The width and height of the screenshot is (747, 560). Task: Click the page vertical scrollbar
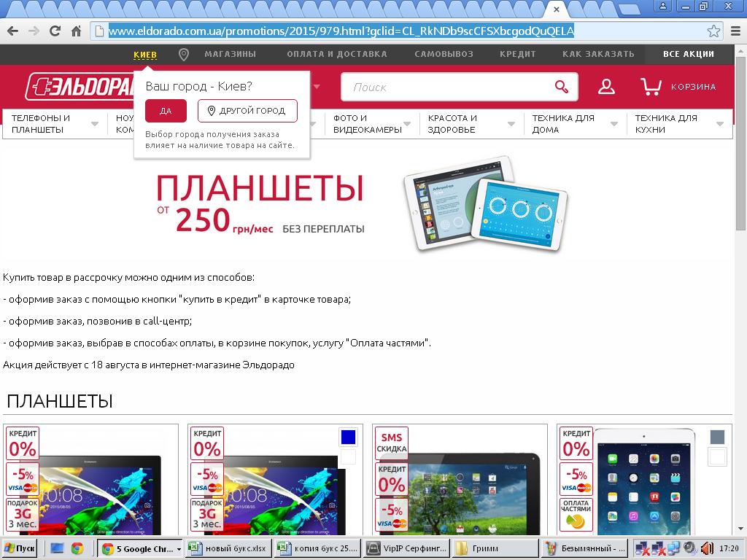[x=740, y=143]
